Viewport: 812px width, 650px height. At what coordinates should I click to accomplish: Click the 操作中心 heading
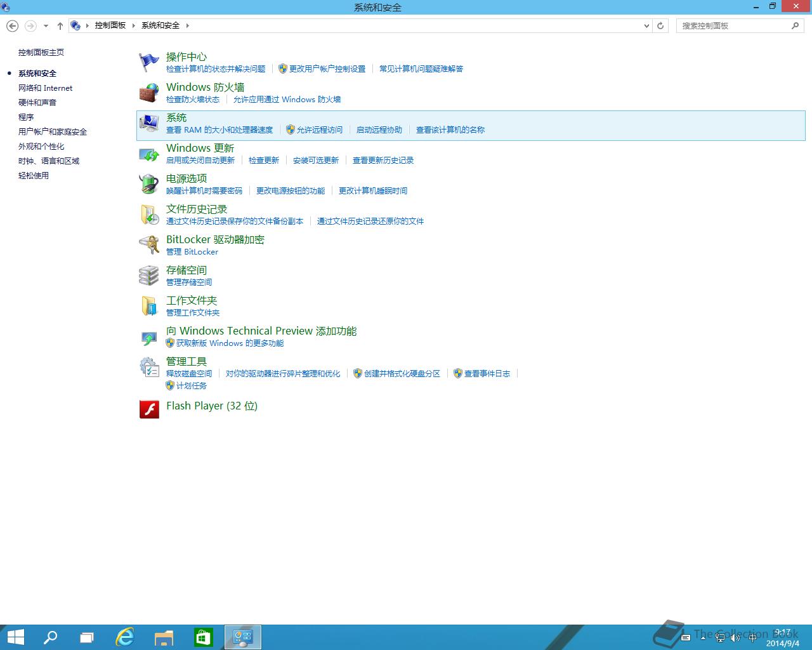pyautogui.click(x=187, y=56)
